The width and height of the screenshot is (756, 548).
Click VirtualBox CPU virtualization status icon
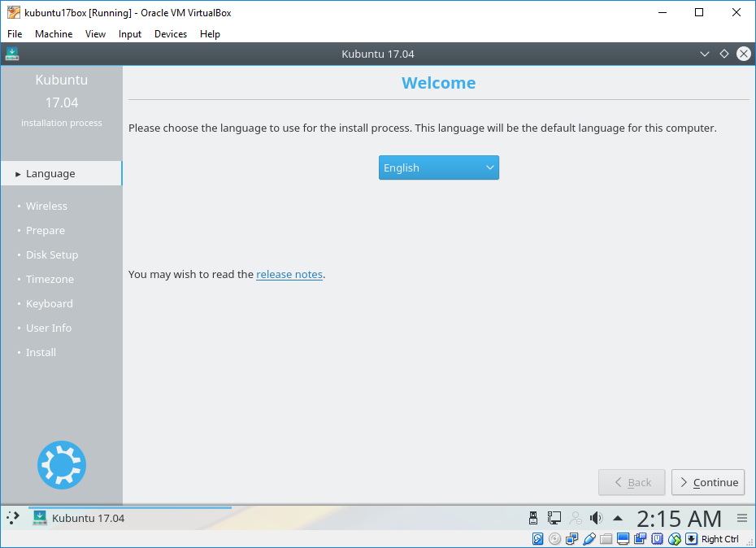657,539
